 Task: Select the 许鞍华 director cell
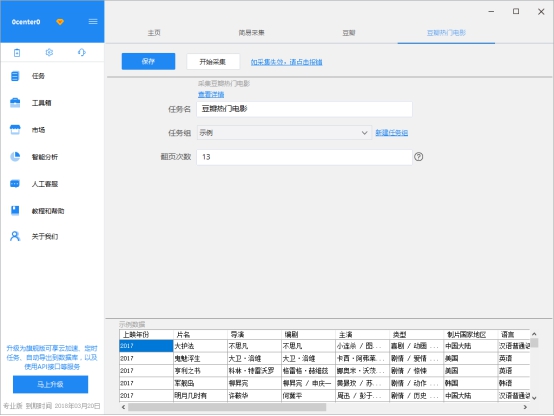click(254, 396)
